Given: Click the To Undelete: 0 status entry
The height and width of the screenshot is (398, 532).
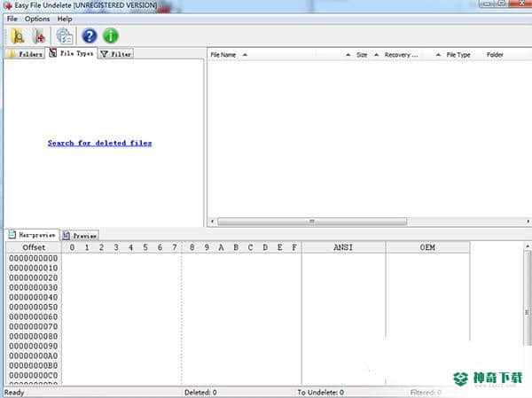Looking at the screenshot, I should [x=321, y=393].
